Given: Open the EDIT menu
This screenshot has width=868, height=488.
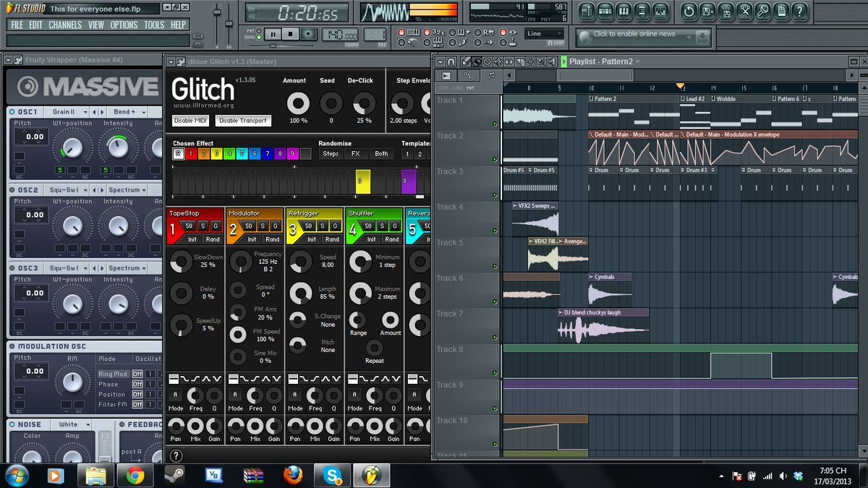Looking at the screenshot, I should tap(35, 25).
